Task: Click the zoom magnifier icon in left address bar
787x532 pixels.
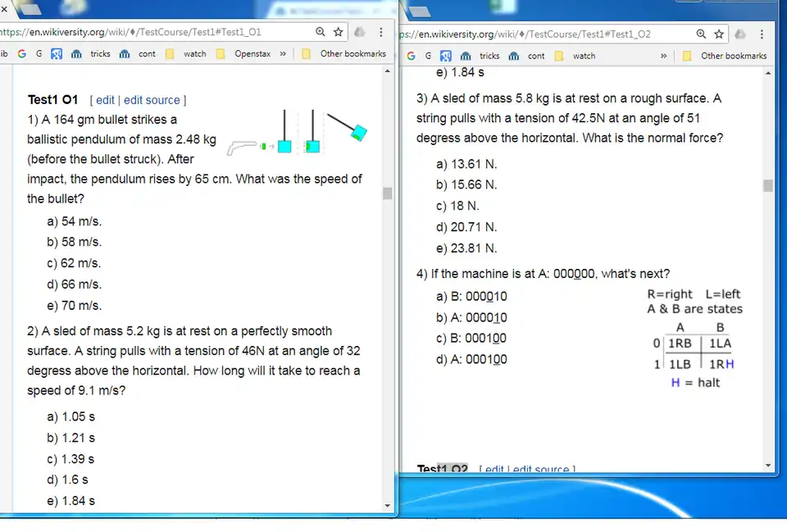Action: tap(321, 32)
